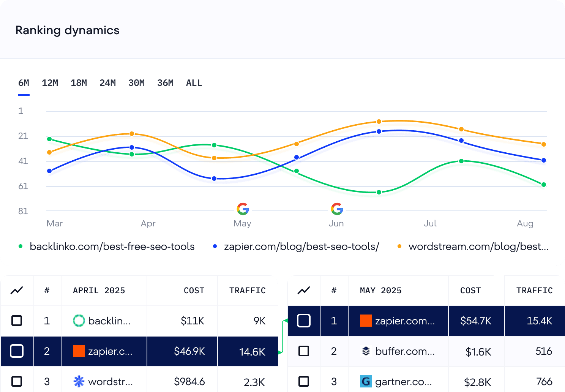Click the Google update icon near May
The image size is (565, 392).
[x=243, y=209]
